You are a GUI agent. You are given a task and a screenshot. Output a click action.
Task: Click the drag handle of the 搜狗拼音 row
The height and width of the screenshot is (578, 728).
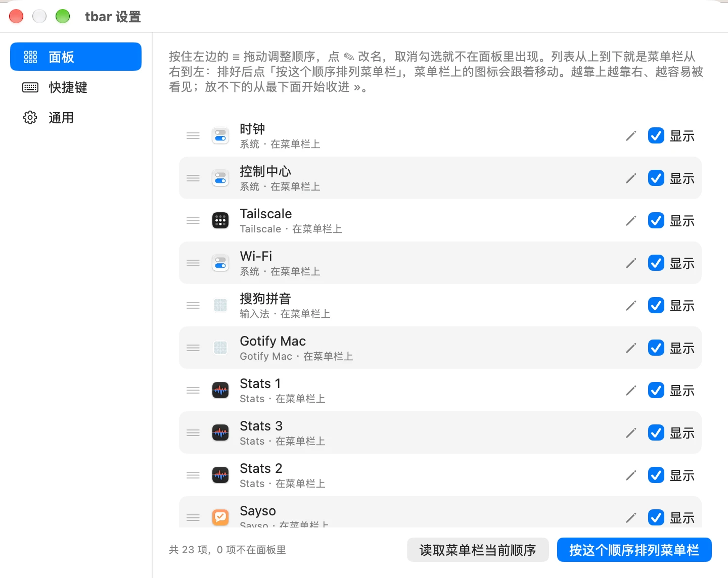pyautogui.click(x=193, y=306)
